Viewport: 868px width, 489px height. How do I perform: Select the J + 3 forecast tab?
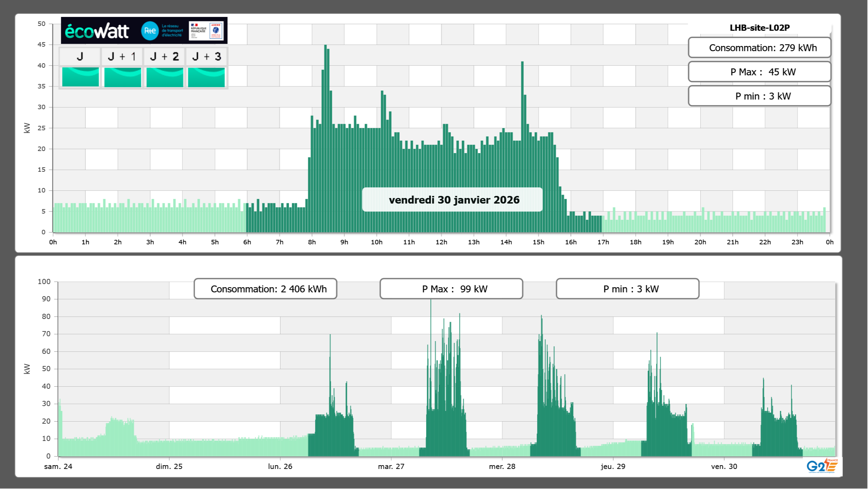pyautogui.click(x=206, y=57)
